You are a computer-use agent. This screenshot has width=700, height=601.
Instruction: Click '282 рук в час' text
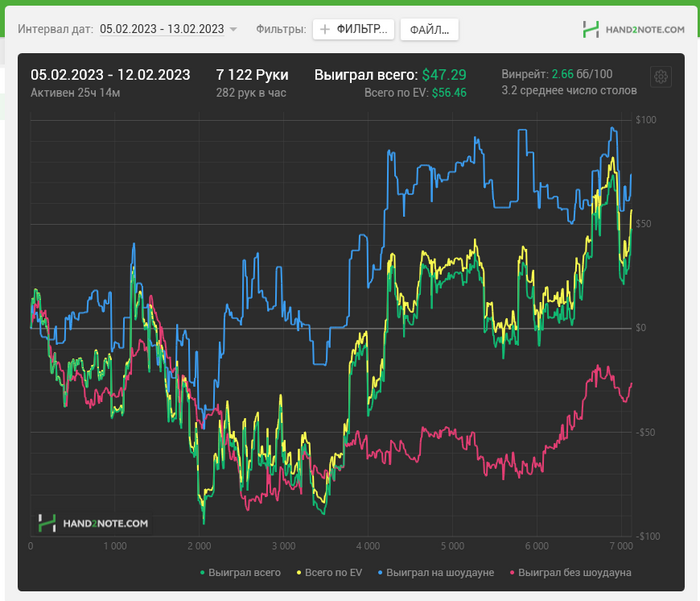tap(251, 93)
